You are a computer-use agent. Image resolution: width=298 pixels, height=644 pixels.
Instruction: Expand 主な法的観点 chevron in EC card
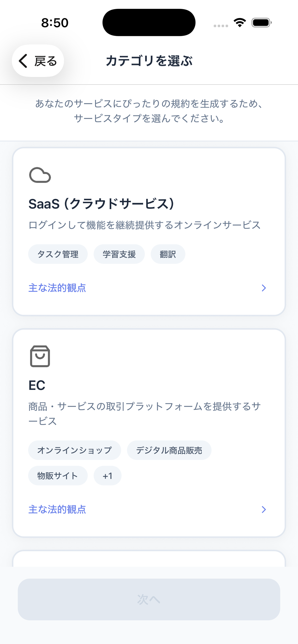(263, 510)
